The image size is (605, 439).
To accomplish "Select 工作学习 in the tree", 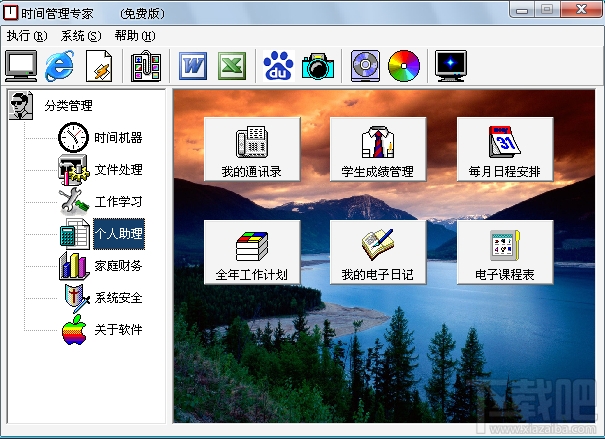I will coord(118,201).
